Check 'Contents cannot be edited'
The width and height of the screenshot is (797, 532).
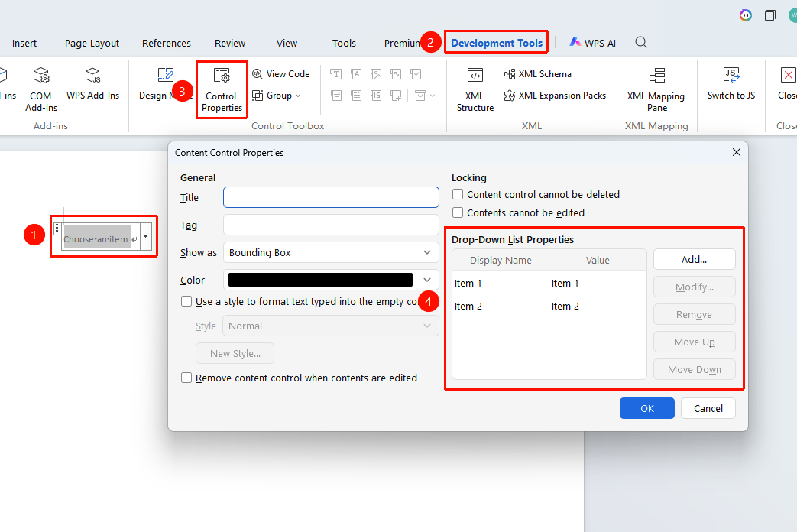(x=458, y=212)
